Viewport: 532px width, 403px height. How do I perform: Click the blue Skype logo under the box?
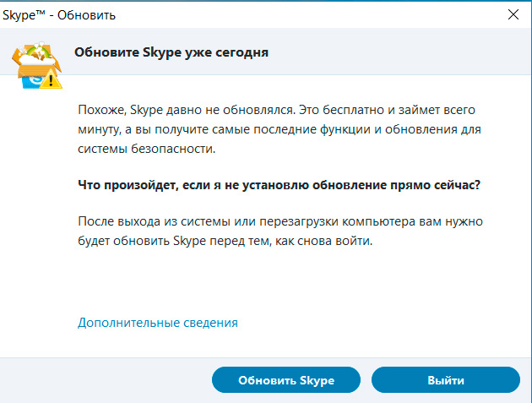pos(32,80)
